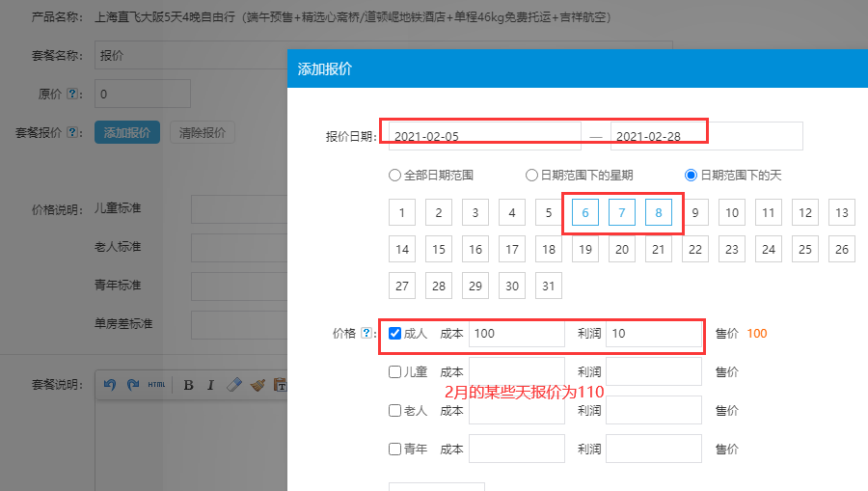Click the 添加报价 button
This screenshot has width=868, height=491.
(x=127, y=133)
